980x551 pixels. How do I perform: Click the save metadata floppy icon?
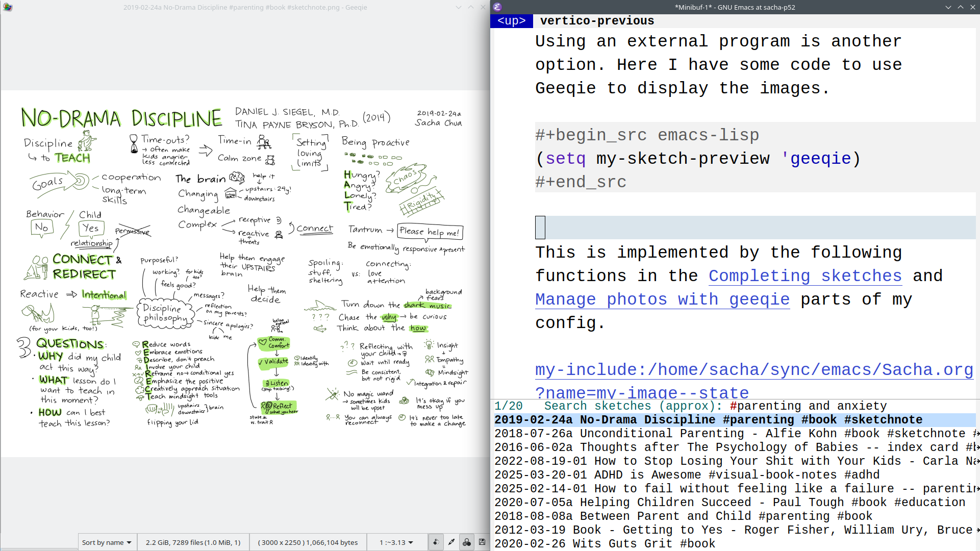pos(482,542)
